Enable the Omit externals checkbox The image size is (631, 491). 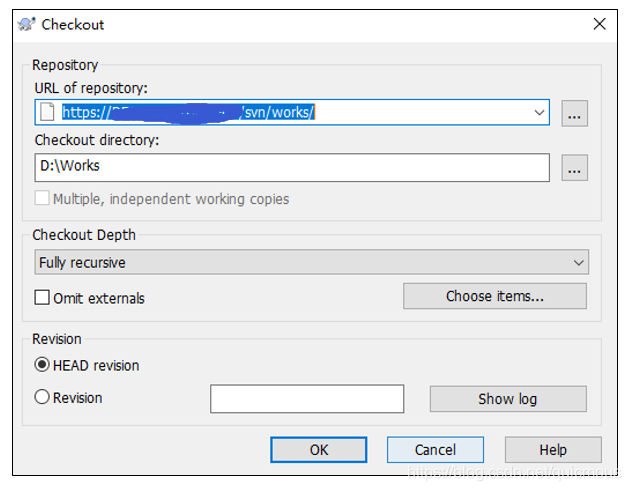(42, 298)
